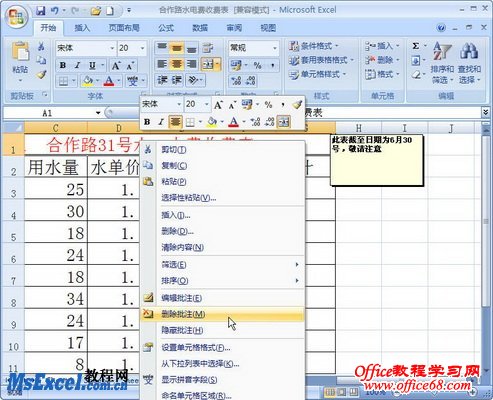This screenshot has height=400, width=493.
Task: Open mini toolbar font size dropdown
Action: click(206, 104)
